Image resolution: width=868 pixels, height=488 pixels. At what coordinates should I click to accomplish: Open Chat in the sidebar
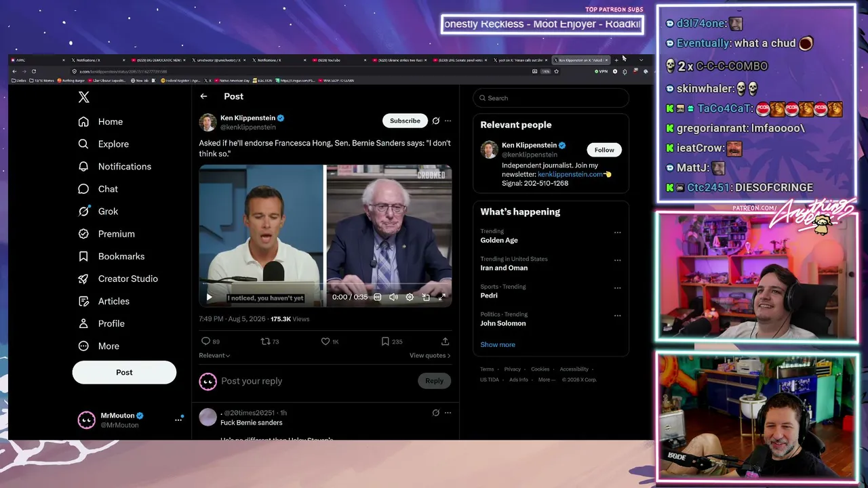[98, 189]
